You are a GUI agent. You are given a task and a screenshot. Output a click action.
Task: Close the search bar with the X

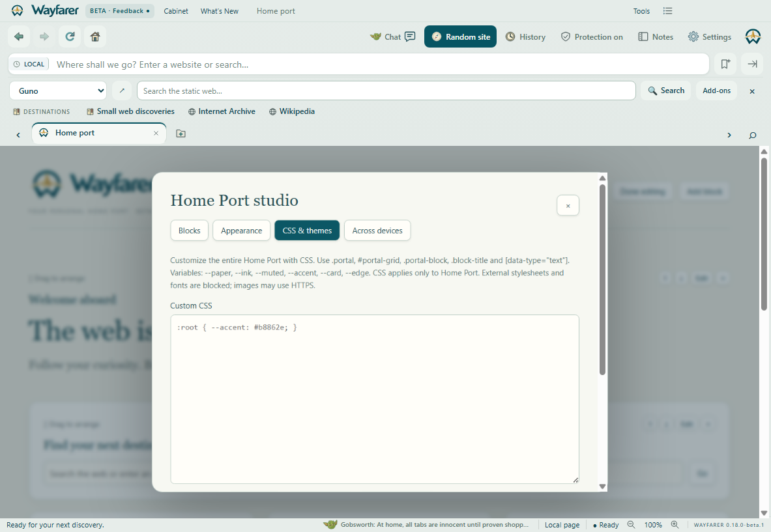coord(752,91)
